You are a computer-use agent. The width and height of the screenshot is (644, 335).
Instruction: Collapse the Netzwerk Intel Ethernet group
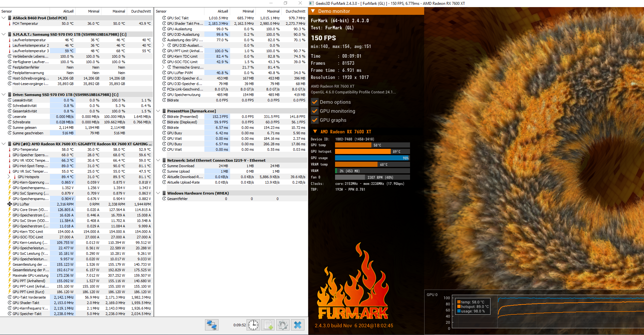coord(158,160)
